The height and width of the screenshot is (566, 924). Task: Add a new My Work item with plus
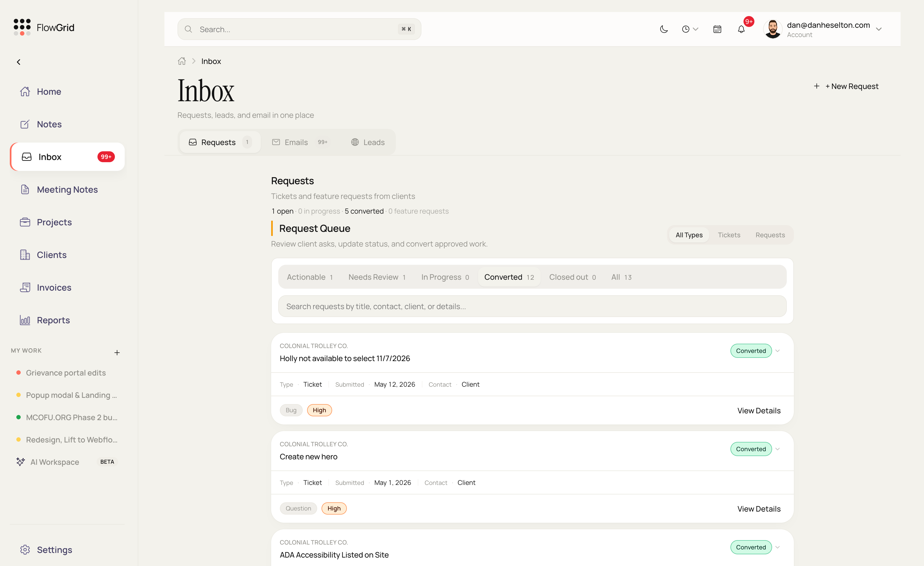click(x=117, y=352)
